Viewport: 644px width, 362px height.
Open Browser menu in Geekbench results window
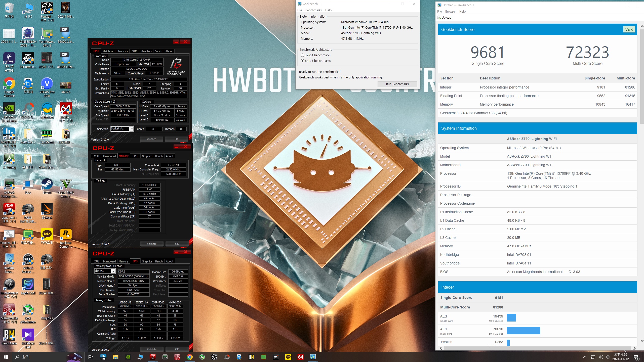point(450,12)
